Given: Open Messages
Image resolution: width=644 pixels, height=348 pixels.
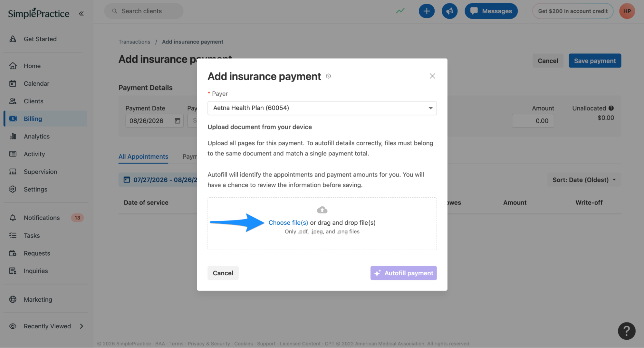Looking at the screenshot, I should point(491,11).
